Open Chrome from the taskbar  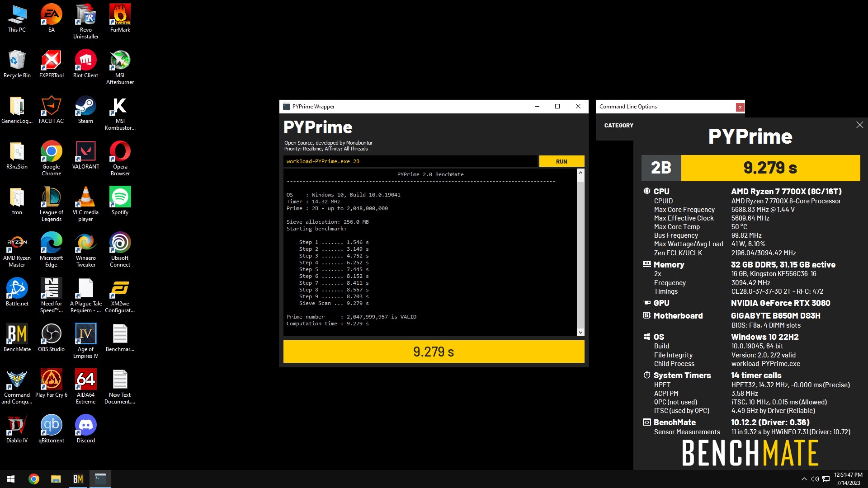(x=34, y=479)
